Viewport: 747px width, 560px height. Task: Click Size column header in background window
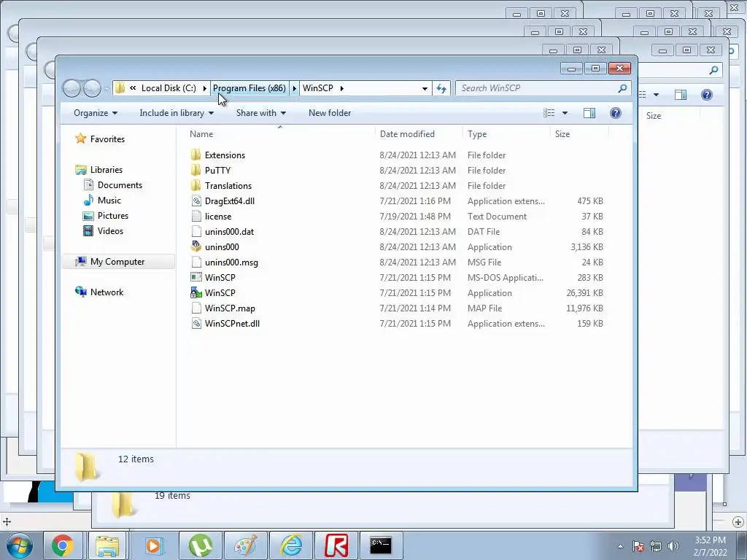[x=654, y=116]
